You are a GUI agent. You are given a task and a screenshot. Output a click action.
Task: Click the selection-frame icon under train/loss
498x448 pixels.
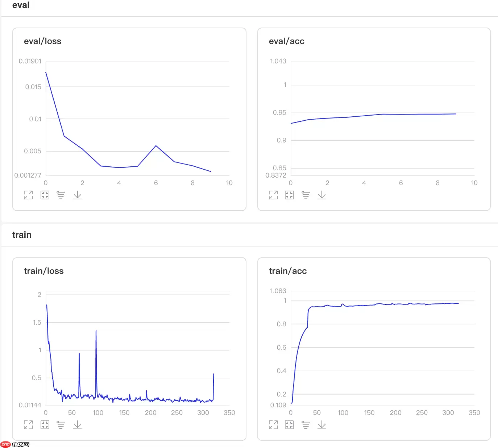click(x=45, y=425)
